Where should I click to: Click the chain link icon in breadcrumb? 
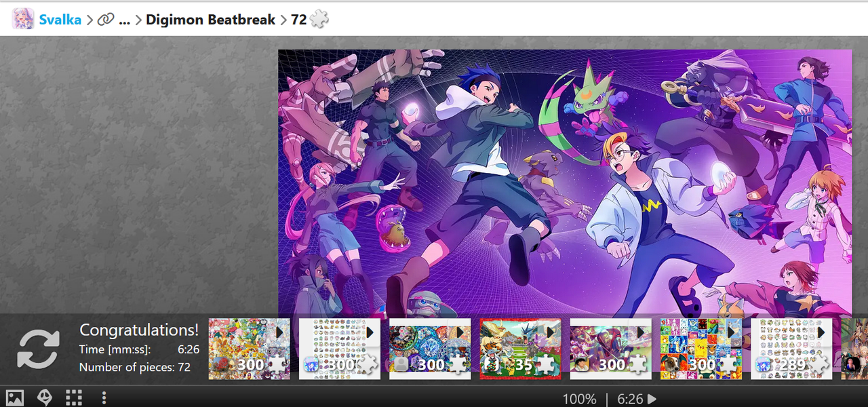coord(105,20)
